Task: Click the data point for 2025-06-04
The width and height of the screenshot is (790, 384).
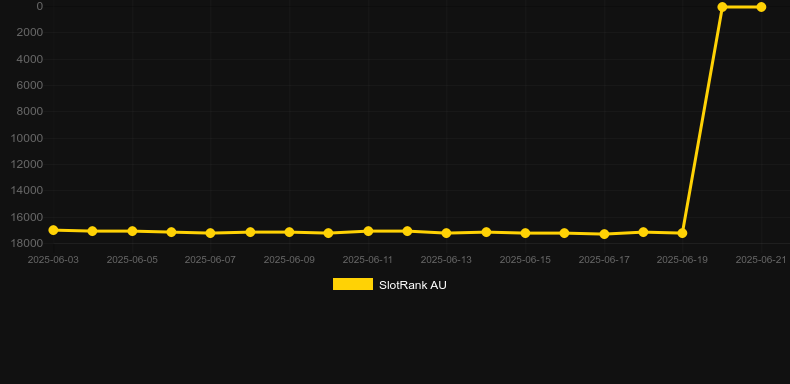Action: point(93,231)
